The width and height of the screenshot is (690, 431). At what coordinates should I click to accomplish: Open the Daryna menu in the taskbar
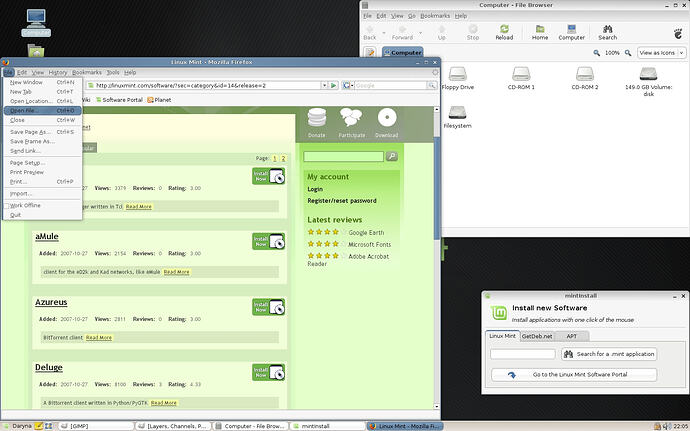pyautogui.click(x=21, y=425)
